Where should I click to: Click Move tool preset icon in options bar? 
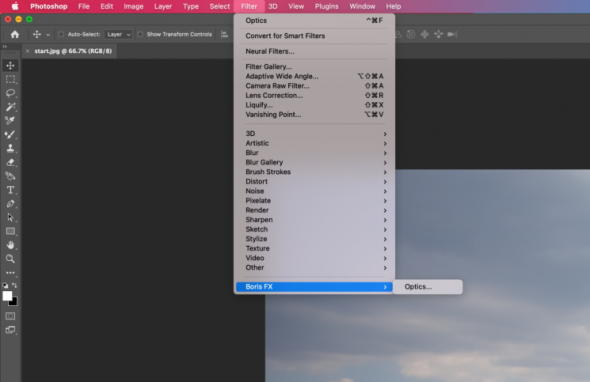coord(36,34)
